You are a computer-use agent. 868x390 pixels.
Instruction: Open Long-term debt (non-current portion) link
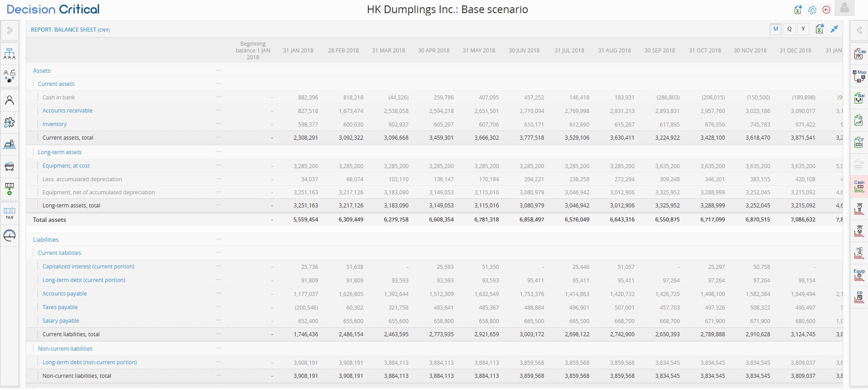[90, 362]
